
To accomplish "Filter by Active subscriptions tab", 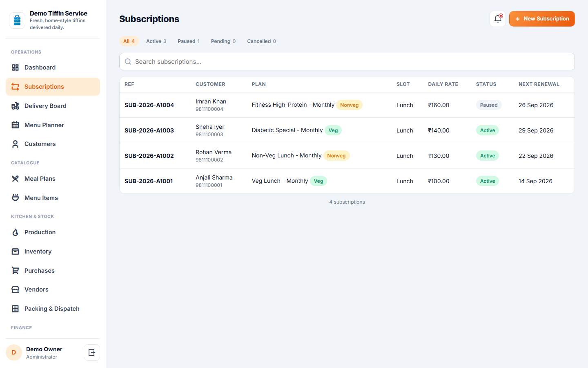I will coord(156,41).
